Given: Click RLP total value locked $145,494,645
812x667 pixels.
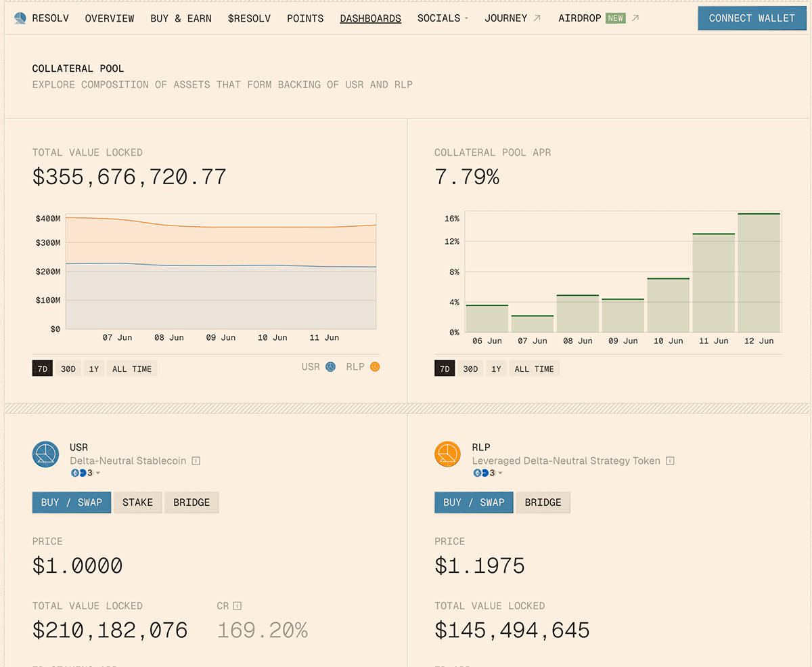Looking at the screenshot, I should (512, 630).
